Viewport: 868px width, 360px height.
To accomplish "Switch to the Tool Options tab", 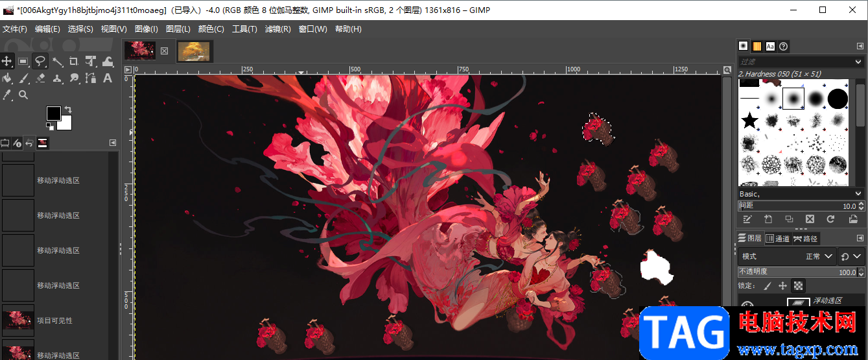I will tap(5, 143).
